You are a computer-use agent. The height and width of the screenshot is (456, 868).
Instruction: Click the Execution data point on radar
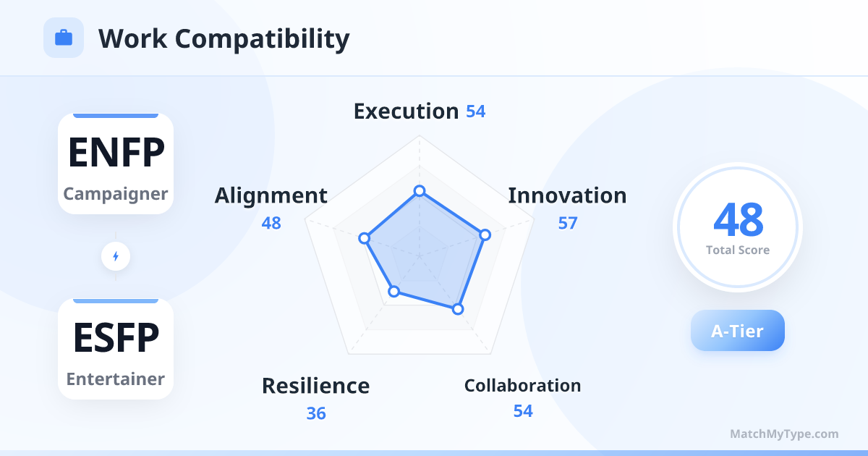click(x=419, y=191)
